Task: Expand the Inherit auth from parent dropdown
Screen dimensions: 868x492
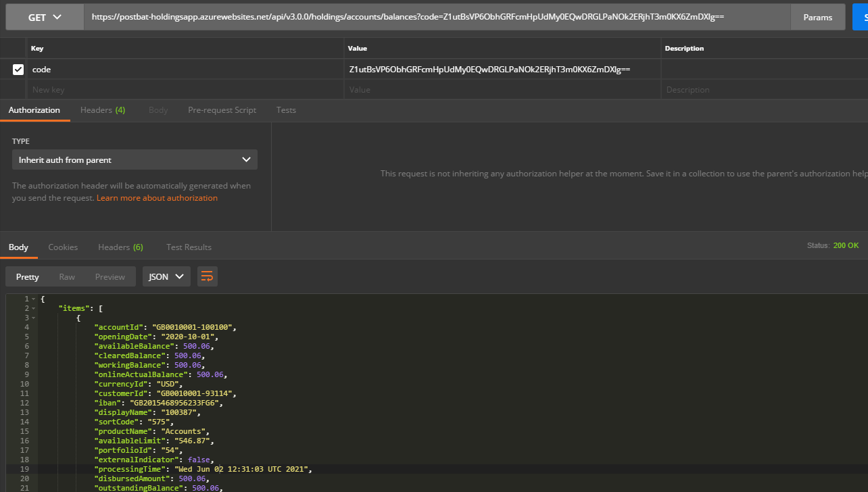Action: (x=135, y=160)
